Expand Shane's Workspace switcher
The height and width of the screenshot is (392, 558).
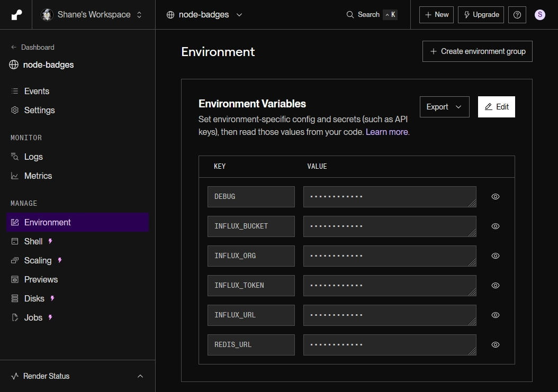click(x=92, y=15)
